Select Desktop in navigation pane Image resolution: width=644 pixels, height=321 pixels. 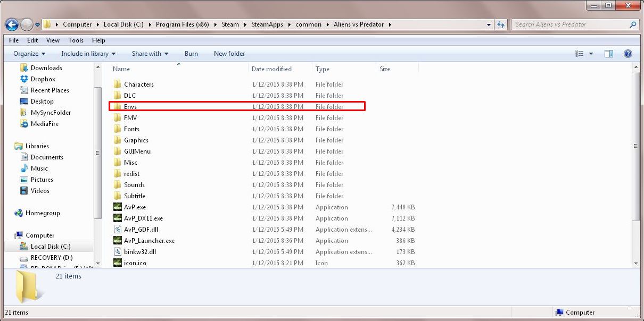point(42,102)
